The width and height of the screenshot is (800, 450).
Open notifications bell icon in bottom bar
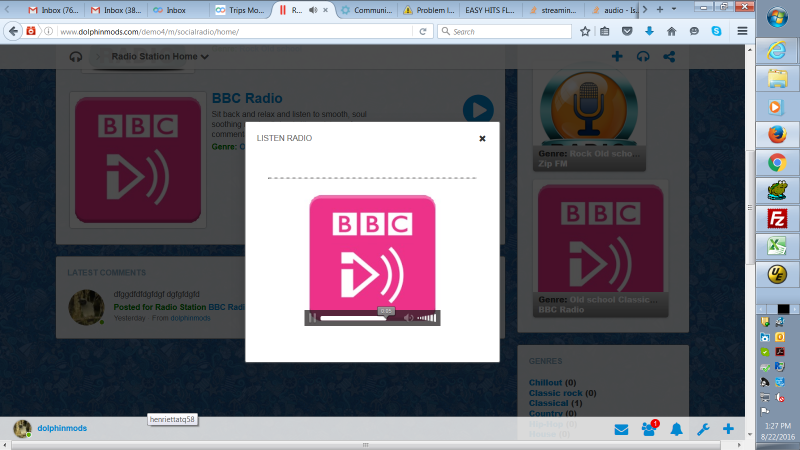tap(676, 430)
